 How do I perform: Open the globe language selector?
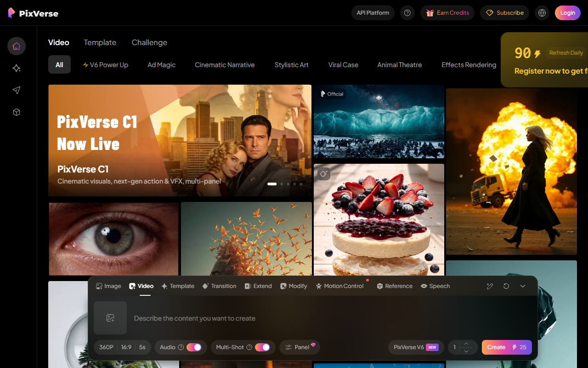pos(542,13)
